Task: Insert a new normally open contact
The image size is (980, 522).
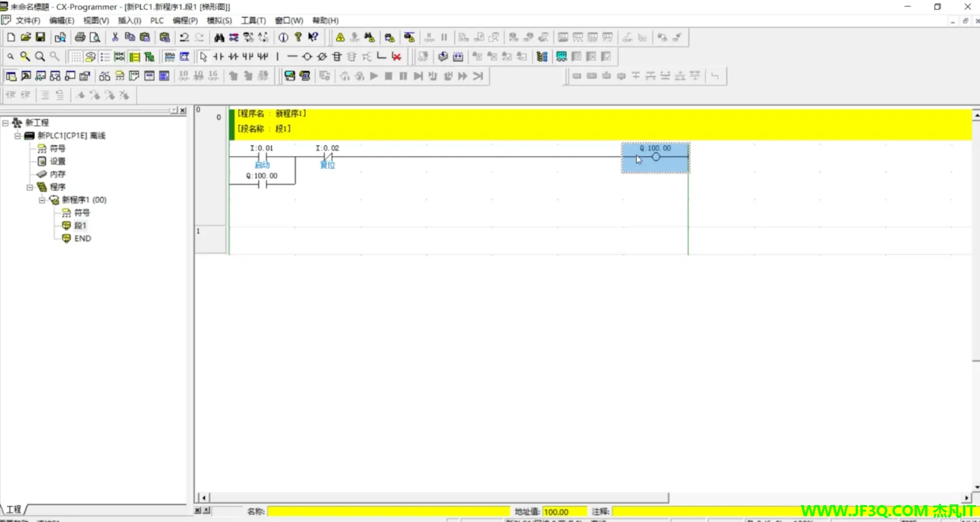Action: 218,57
